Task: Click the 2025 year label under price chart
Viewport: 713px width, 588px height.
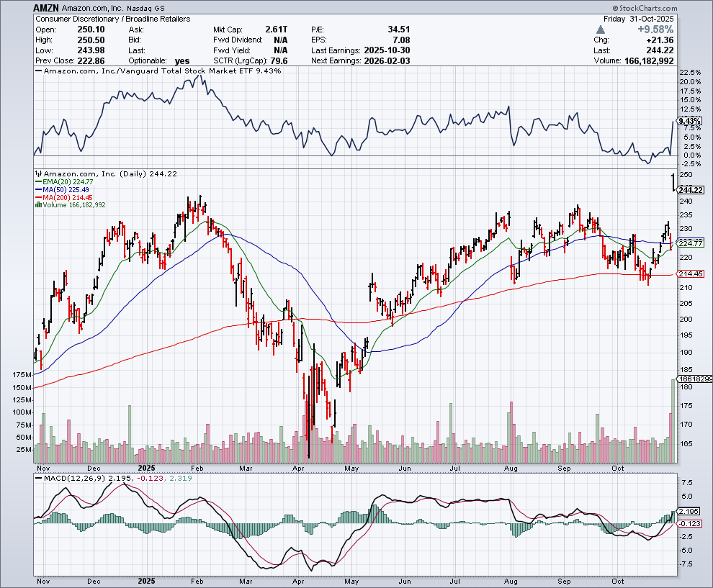Action: point(146,468)
